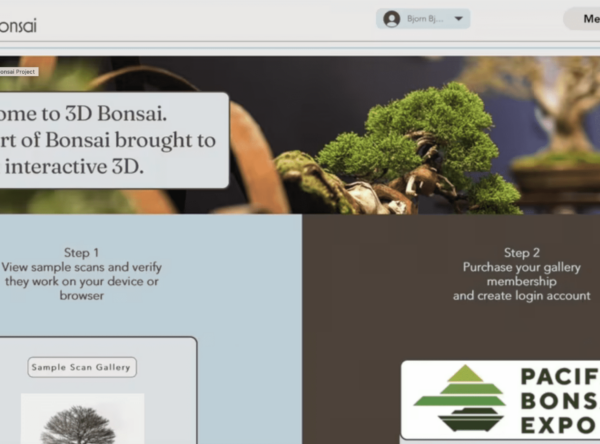Click the Pacific Bonsai Expo logo card
This screenshot has height=444, width=600.
[501, 400]
